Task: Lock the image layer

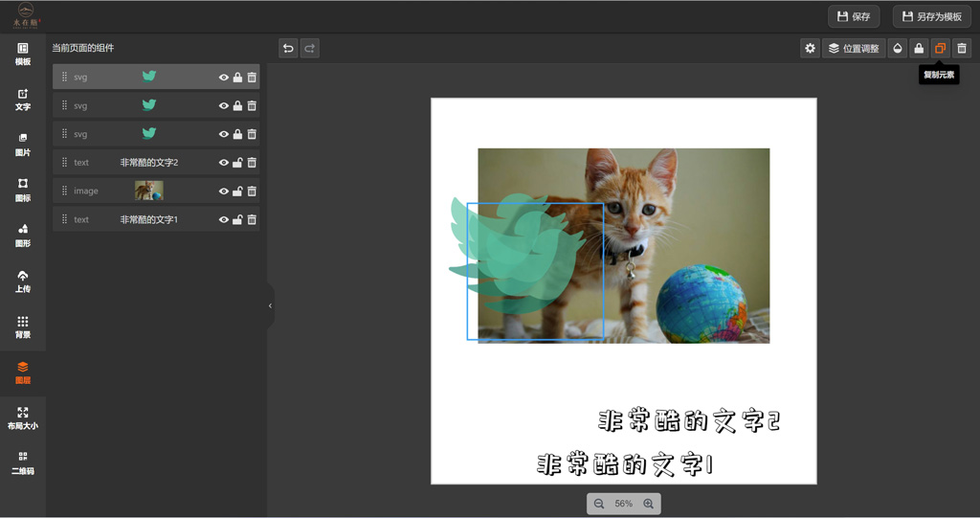Action: [x=237, y=191]
